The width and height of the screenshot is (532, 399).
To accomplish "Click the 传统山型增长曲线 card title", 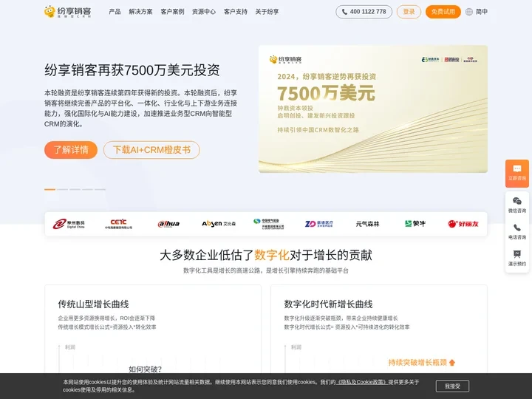I will pos(93,304).
